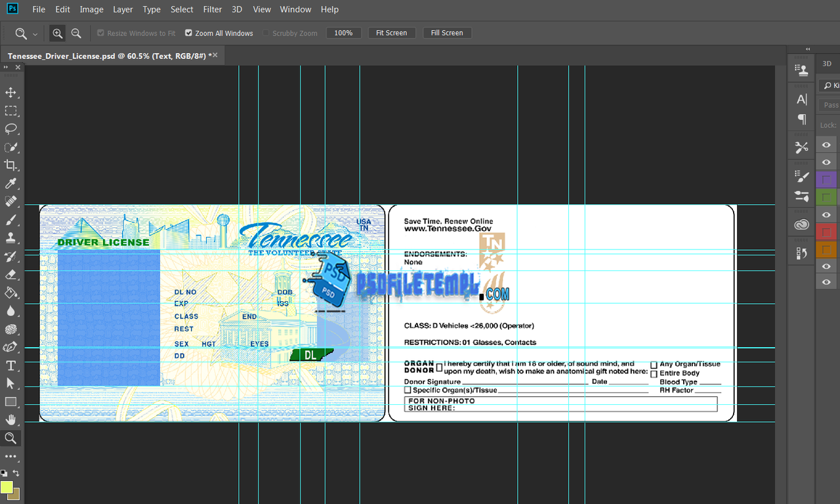Open the History panel icon

(x=801, y=253)
